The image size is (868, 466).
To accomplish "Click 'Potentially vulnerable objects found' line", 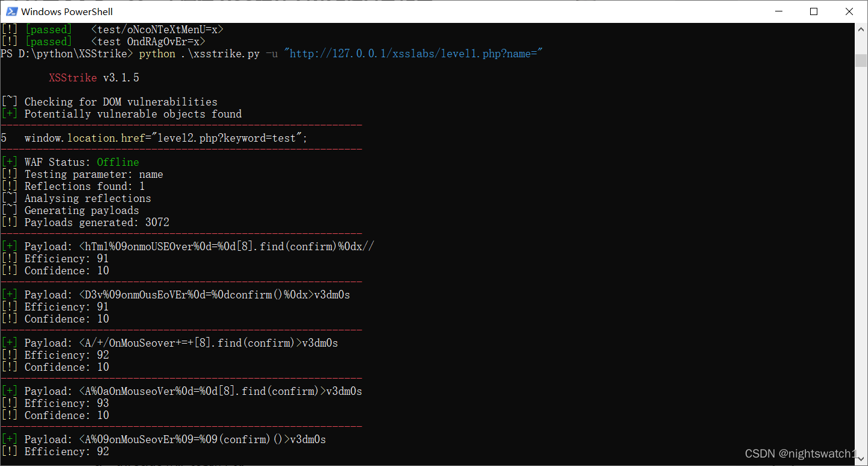I will [121, 114].
